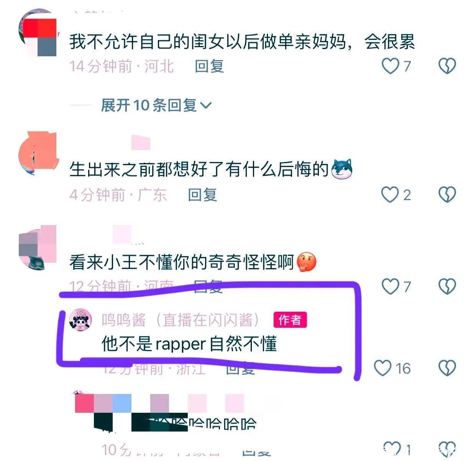Tap broken heart on the author's reply

click(447, 368)
